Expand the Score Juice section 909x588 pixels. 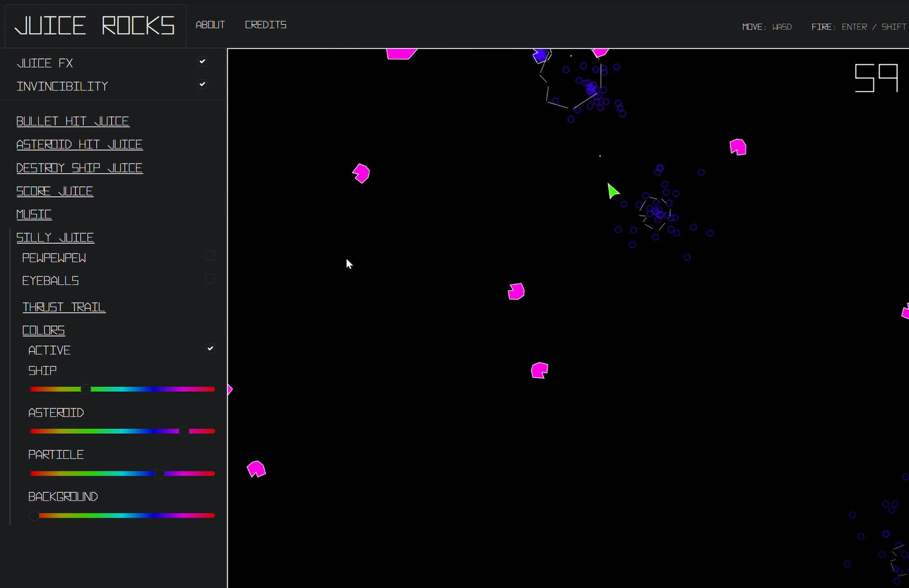(x=55, y=191)
